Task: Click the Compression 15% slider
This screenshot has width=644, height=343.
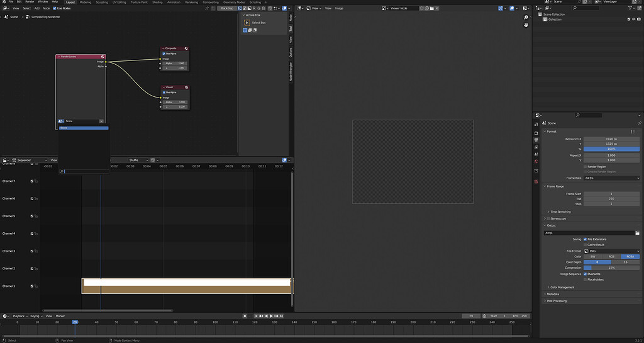Action: pyautogui.click(x=611, y=268)
